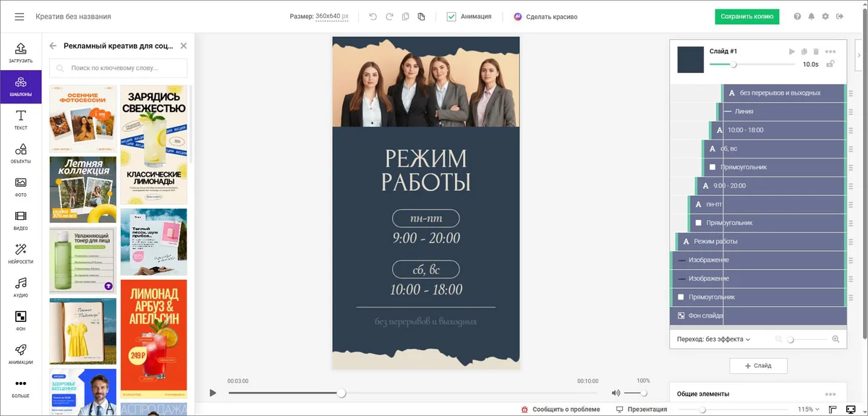Image resolution: width=868 pixels, height=416 pixels.
Task: Click the slide duration slider handle
Action: 733,64
